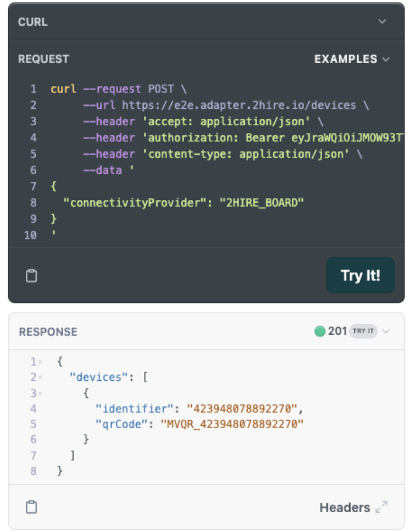Click the TRY IT pill badge
This screenshot has width=410, height=532.
(x=363, y=331)
